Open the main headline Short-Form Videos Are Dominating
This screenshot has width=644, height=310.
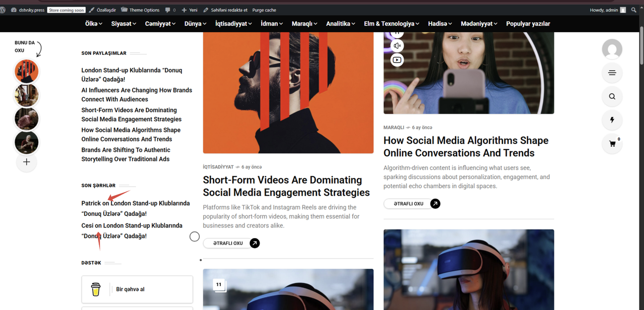pos(286,186)
